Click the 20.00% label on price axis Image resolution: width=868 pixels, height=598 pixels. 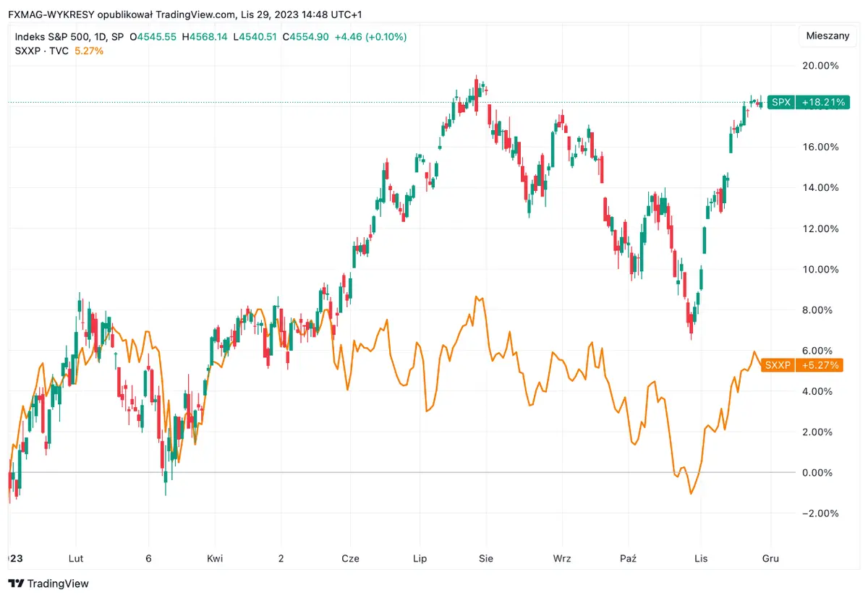[x=822, y=66]
